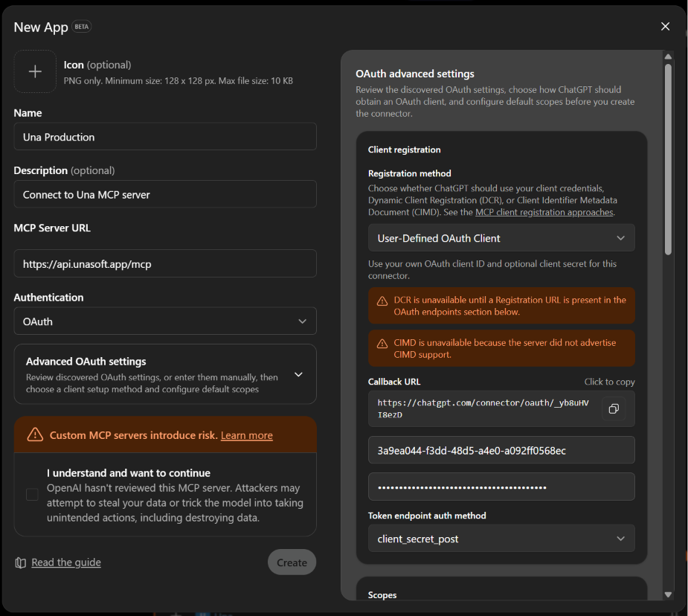
Task: Click the Create button
Action: pos(292,562)
